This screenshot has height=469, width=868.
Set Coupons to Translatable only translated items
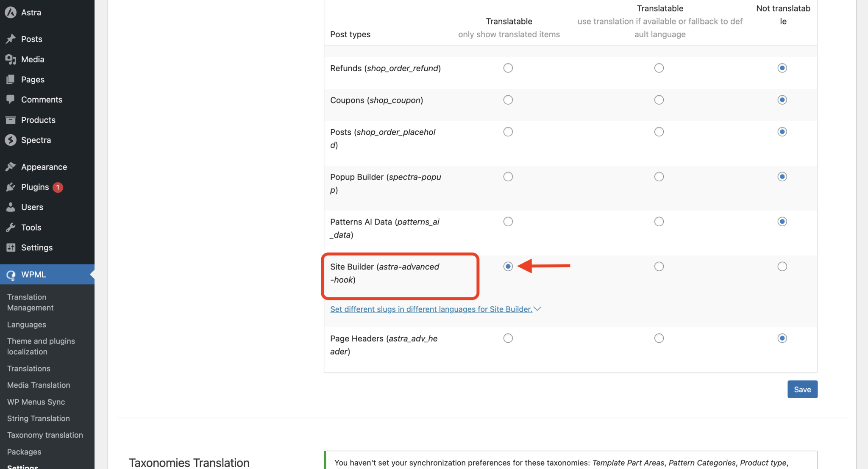click(508, 100)
